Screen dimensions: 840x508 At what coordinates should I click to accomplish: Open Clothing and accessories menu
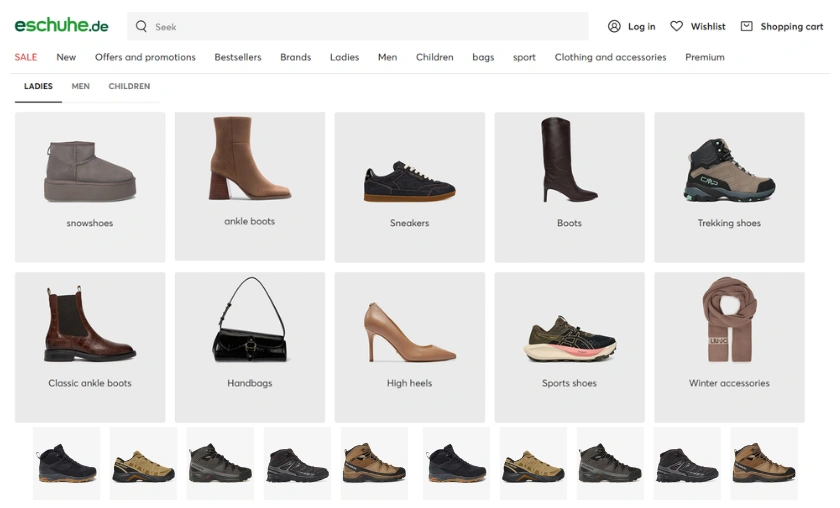click(610, 57)
